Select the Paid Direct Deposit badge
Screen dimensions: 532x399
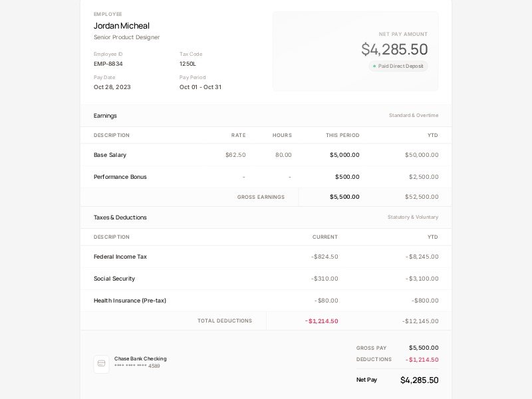pos(398,66)
